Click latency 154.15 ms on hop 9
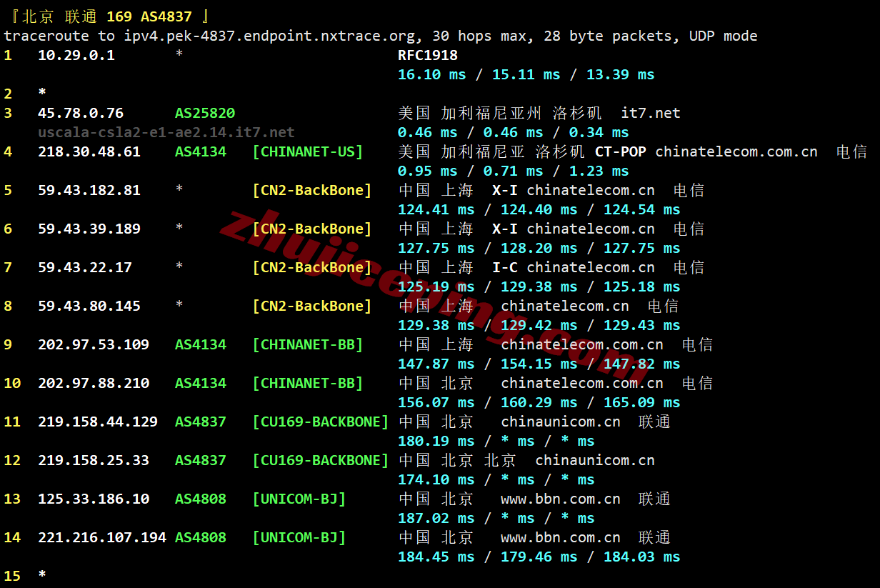This screenshot has width=880, height=588. click(539, 364)
